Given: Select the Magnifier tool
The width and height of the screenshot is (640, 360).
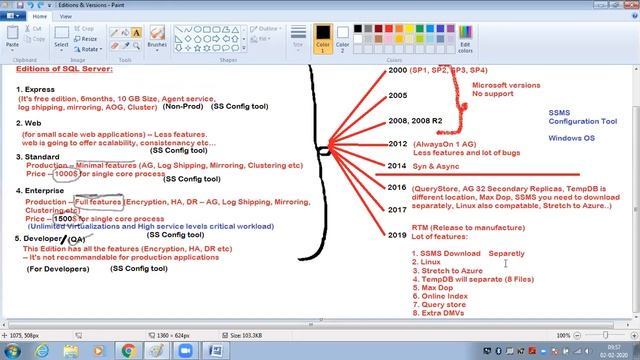Looking at the screenshot, I should pos(136,46).
